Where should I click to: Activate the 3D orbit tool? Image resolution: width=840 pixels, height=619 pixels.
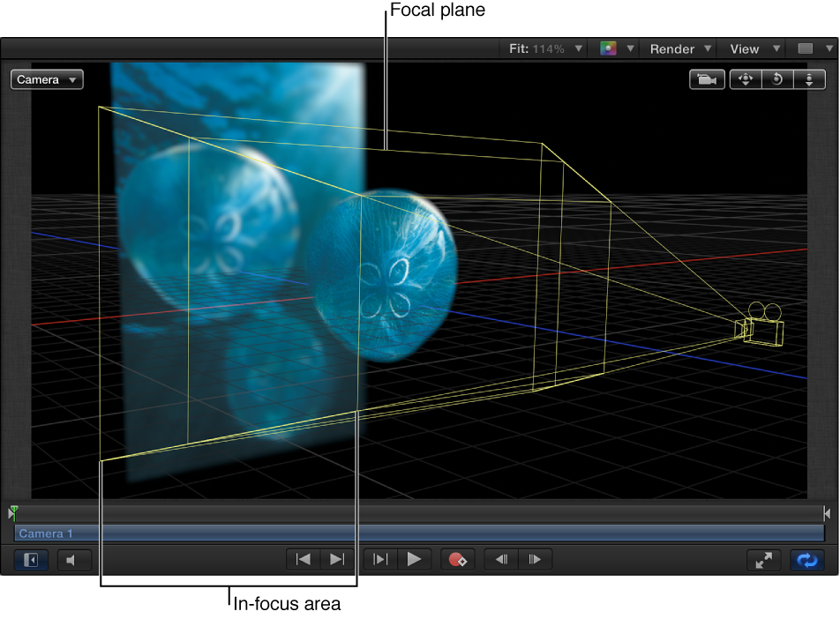(776, 79)
